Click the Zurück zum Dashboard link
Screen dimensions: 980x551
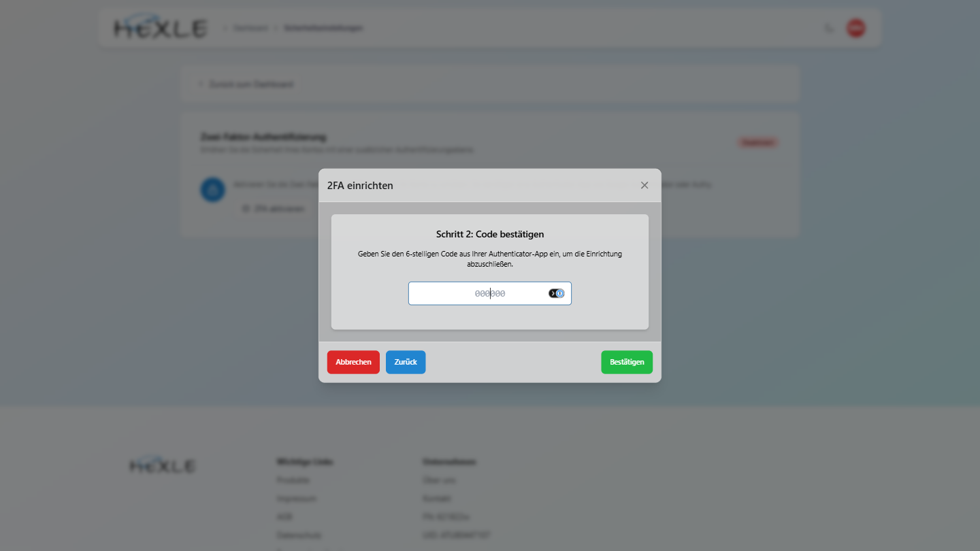(x=246, y=84)
